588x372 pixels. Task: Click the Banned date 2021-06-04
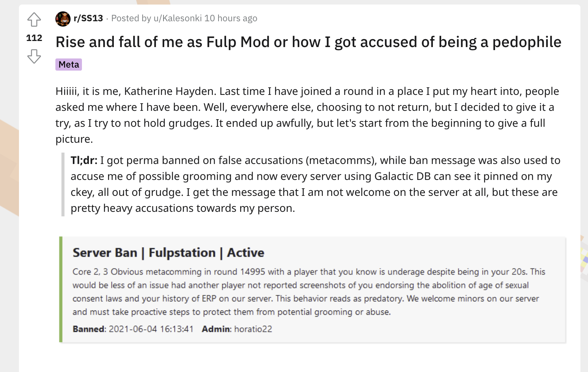pyautogui.click(x=133, y=329)
